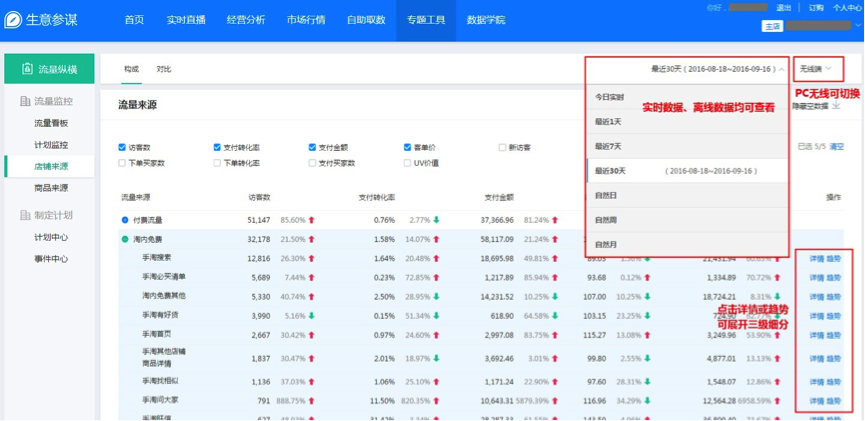
Task: Select 最近7天 in the date list
Action: (608, 146)
